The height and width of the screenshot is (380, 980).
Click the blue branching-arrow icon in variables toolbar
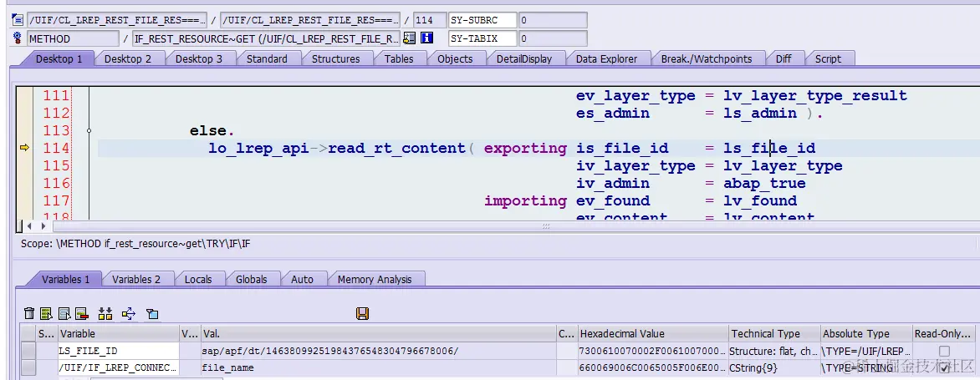click(129, 313)
